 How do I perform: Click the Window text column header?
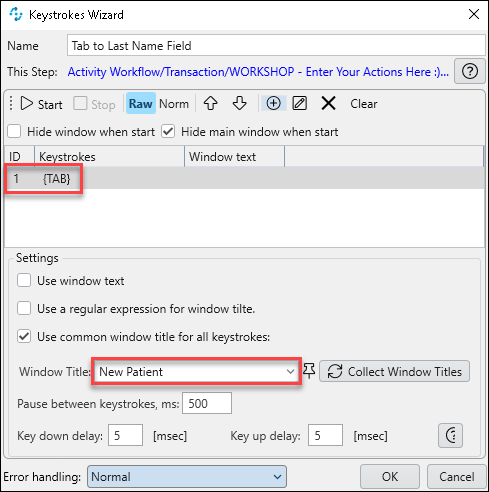tap(234, 157)
